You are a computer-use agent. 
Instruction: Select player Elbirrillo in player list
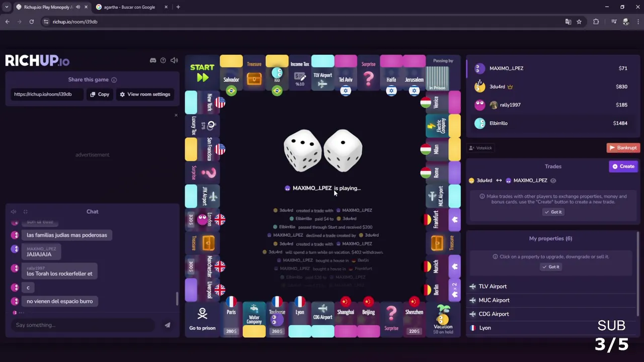pyautogui.click(x=552, y=123)
